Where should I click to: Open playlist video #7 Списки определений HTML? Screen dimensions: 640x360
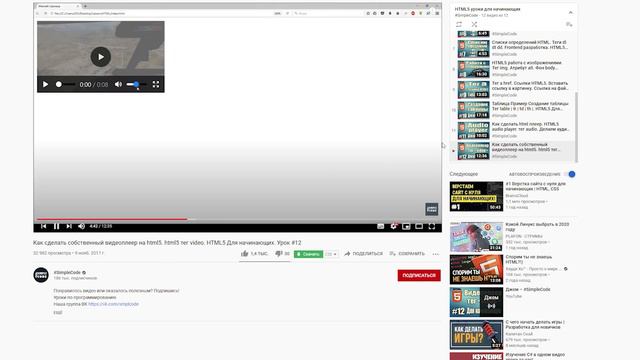coord(513,49)
